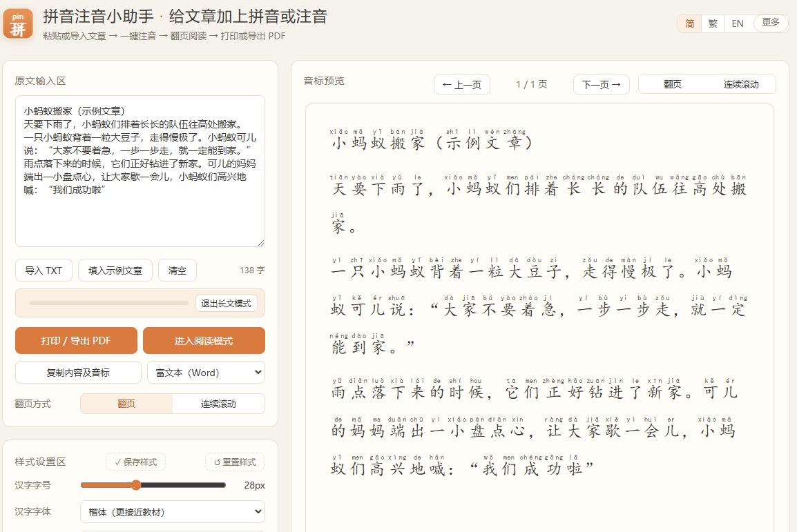Screen dimensions: 797x532
Task: Click the 1 / 1 页 page indicator
Action: (532, 84)
